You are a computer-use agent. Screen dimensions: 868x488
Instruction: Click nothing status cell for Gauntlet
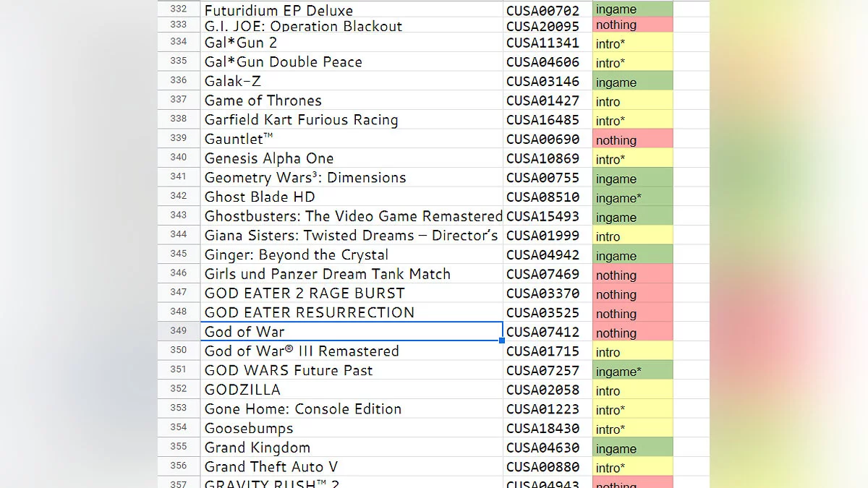[633, 139]
